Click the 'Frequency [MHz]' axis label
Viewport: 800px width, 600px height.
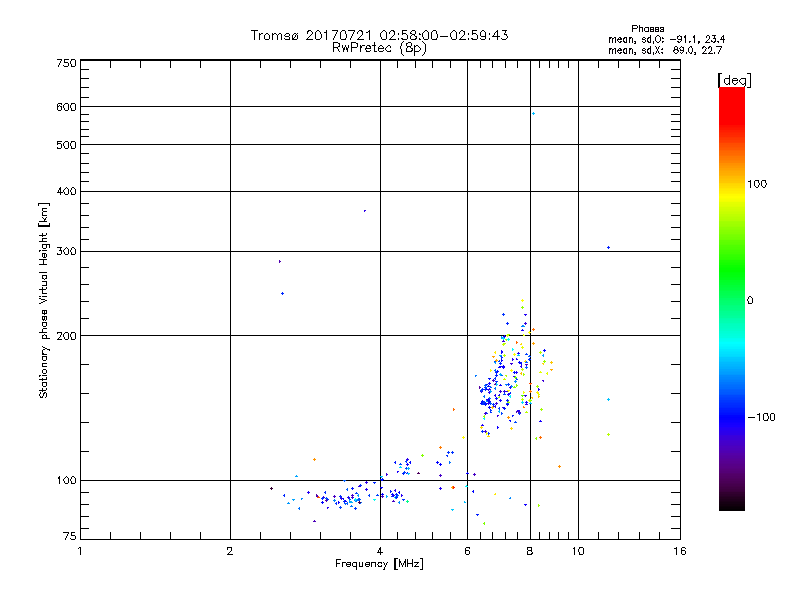pos(379,564)
